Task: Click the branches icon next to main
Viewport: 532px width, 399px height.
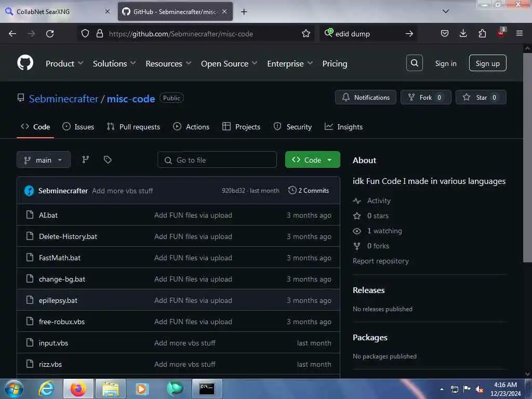Action: pyautogui.click(x=86, y=159)
